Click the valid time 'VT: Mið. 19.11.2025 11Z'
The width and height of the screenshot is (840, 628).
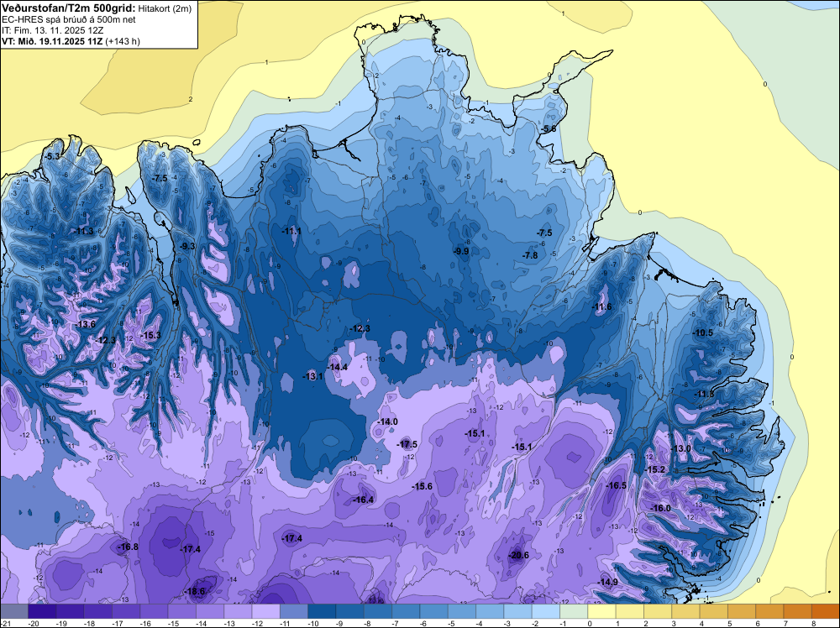coord(52,41)
